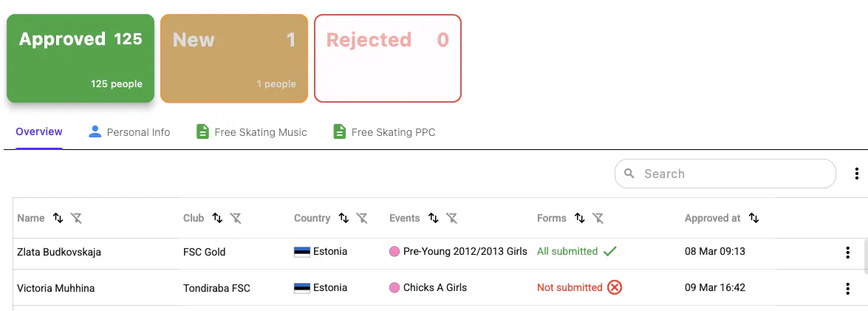Screen dimensions: 868x311
Task: Open the table options menu beside Search
Action: pyautogui.click(x=856, y=174)
